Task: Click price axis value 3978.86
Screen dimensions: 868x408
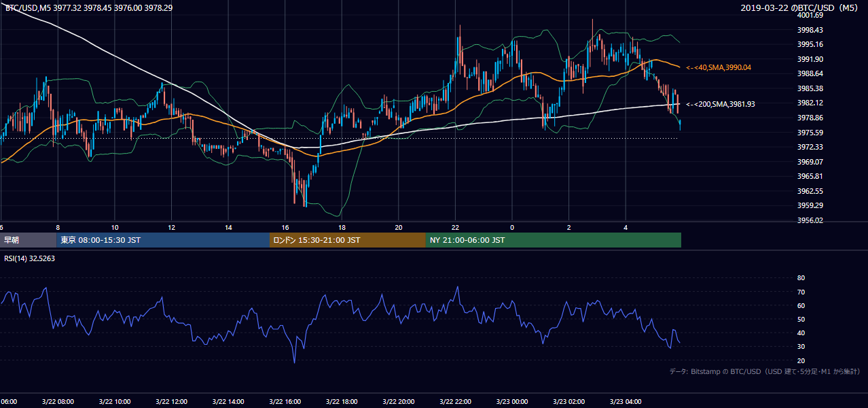Action: click(810, 118)
